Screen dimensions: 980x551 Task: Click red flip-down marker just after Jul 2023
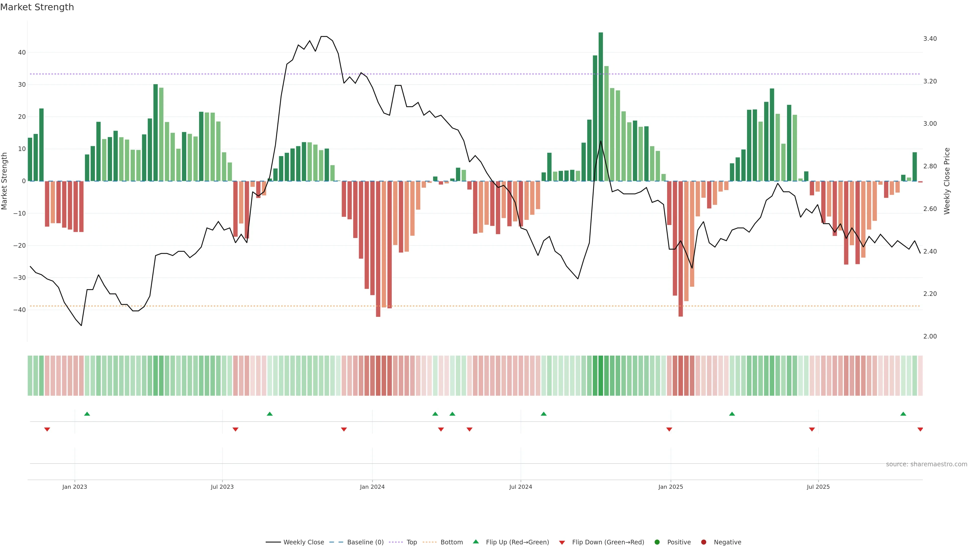[236, 429]
